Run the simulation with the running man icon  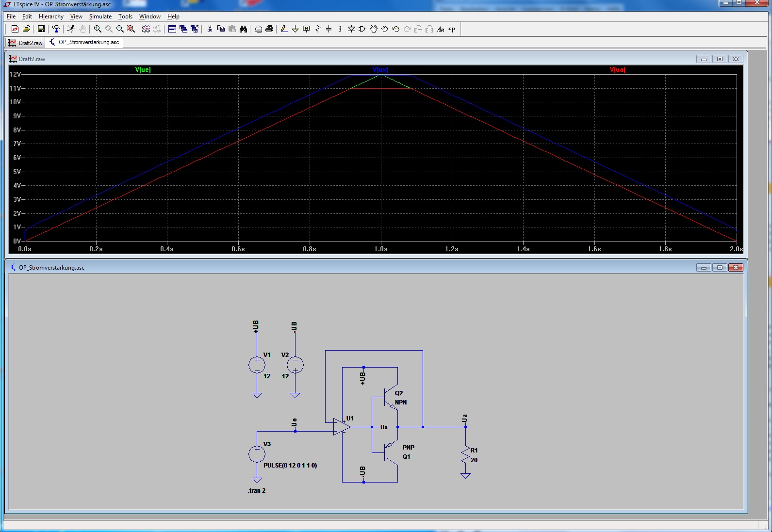tap(71, 29)
